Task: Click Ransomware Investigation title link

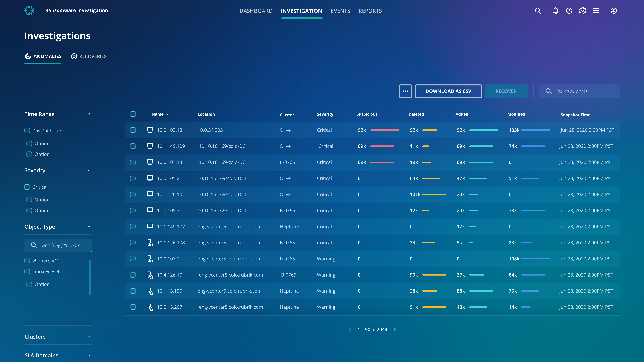Action: point(76,10)
